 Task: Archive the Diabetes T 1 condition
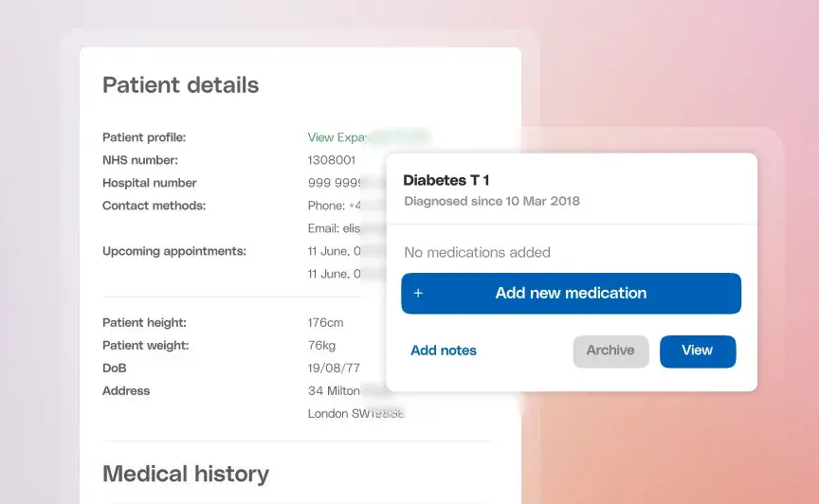pos(610,351)
